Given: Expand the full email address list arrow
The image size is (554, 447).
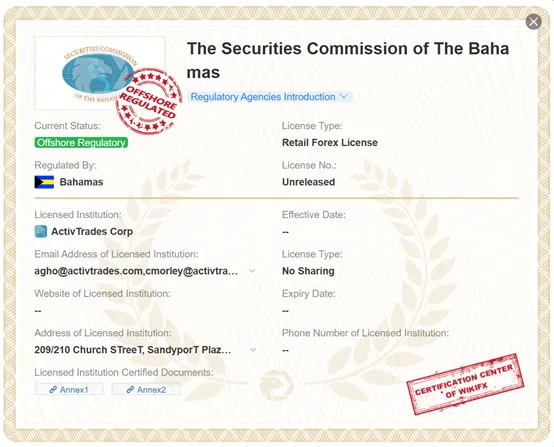Looking at the screenshot, I should tap(252, 271).
